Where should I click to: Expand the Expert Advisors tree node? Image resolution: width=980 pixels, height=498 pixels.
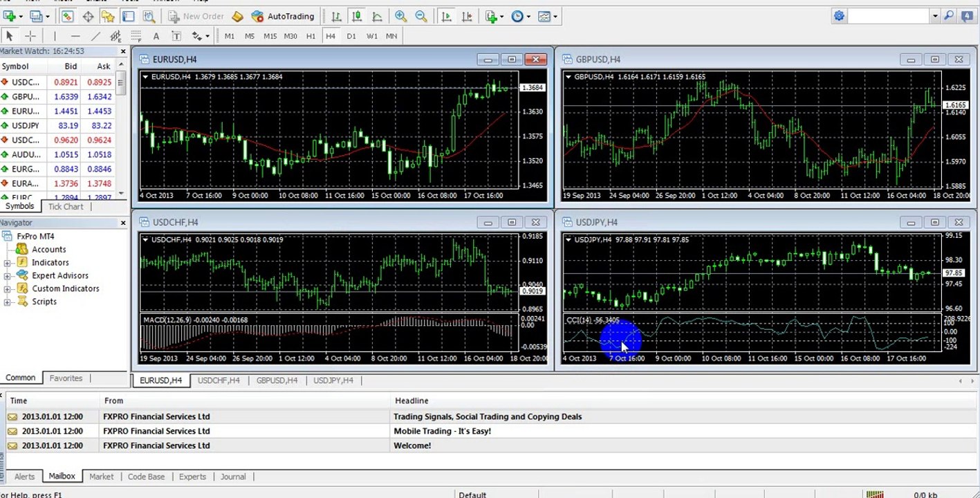click(x=8, y=276)
